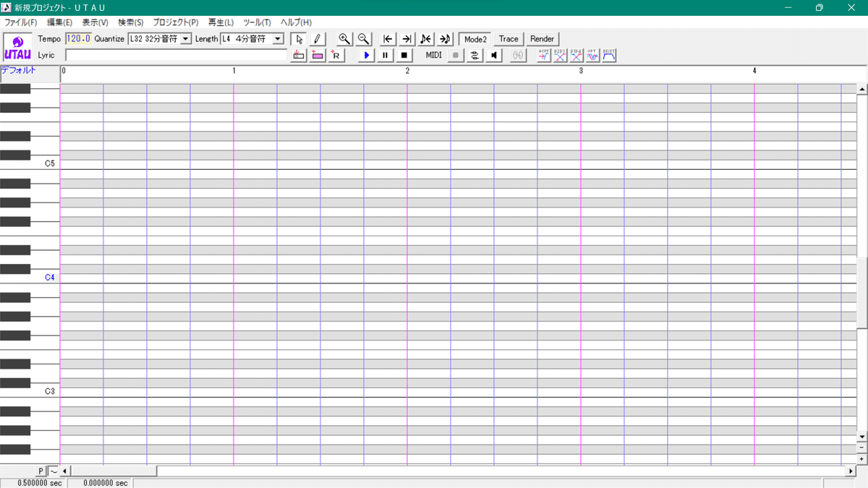868x488 pixels.
Task: Click into the Lyric input field
Action: 176,55
